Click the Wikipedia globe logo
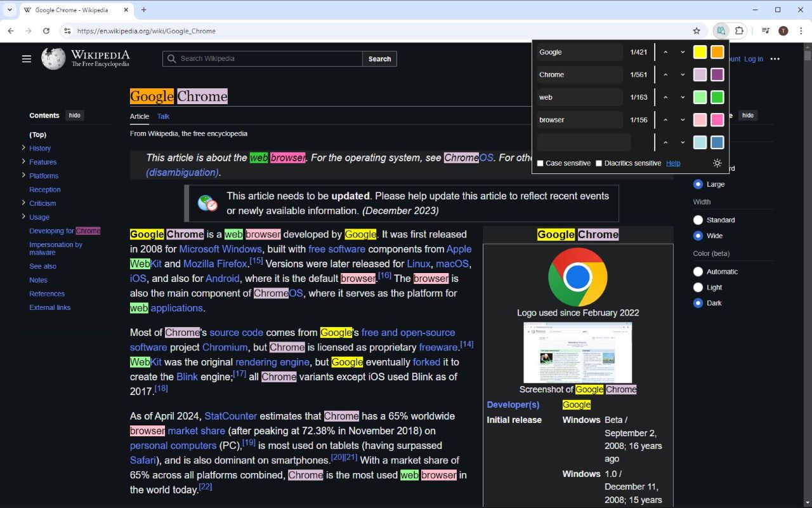Screen dimensions: 812x508 tap(53, 58)
